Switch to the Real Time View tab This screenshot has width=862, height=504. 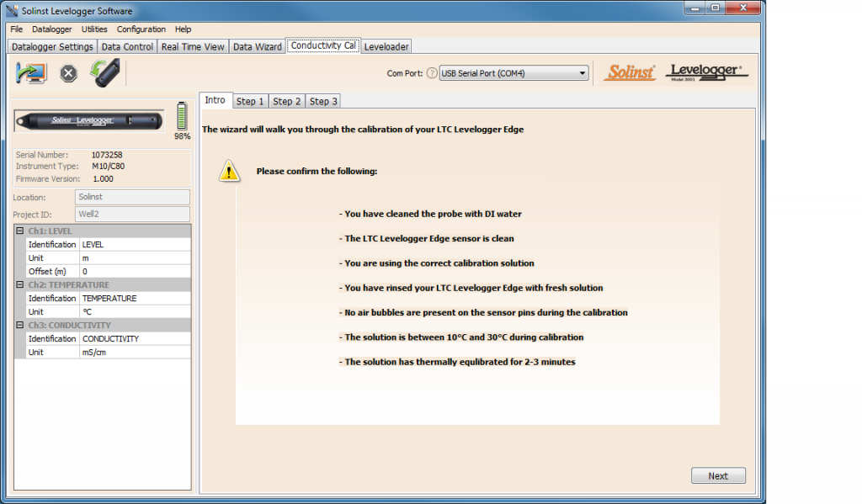tap(193, 46)
